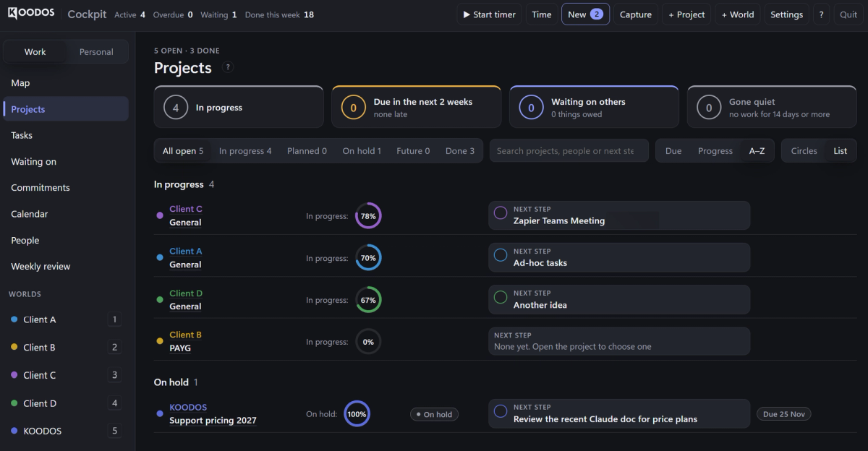868x451 pixels.
Task: Click the On hold status pill
Action: point(434,414)
